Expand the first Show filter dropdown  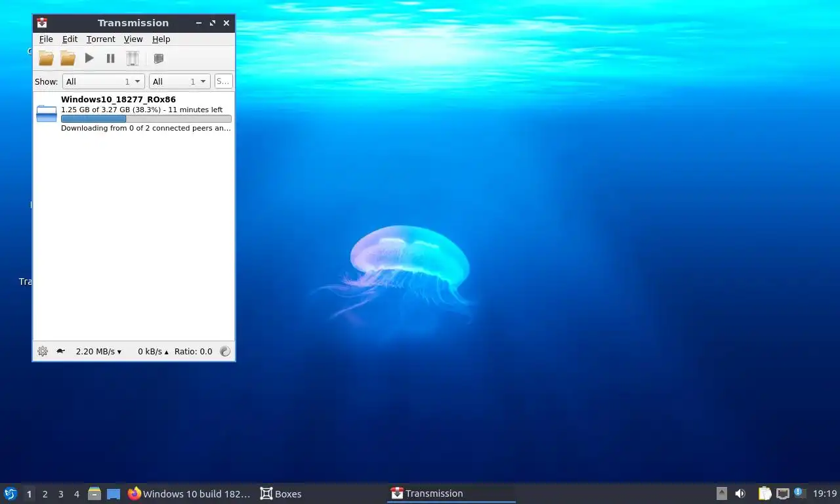pyautogui.click(x=104, y=81)
